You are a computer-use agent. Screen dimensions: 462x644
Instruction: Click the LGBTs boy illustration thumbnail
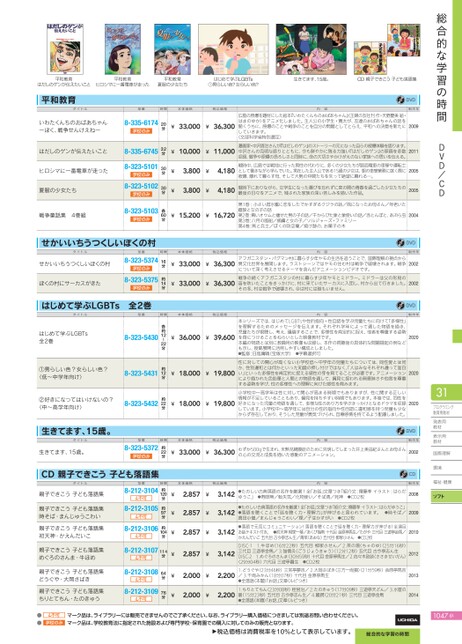click(x=233, y=49)
